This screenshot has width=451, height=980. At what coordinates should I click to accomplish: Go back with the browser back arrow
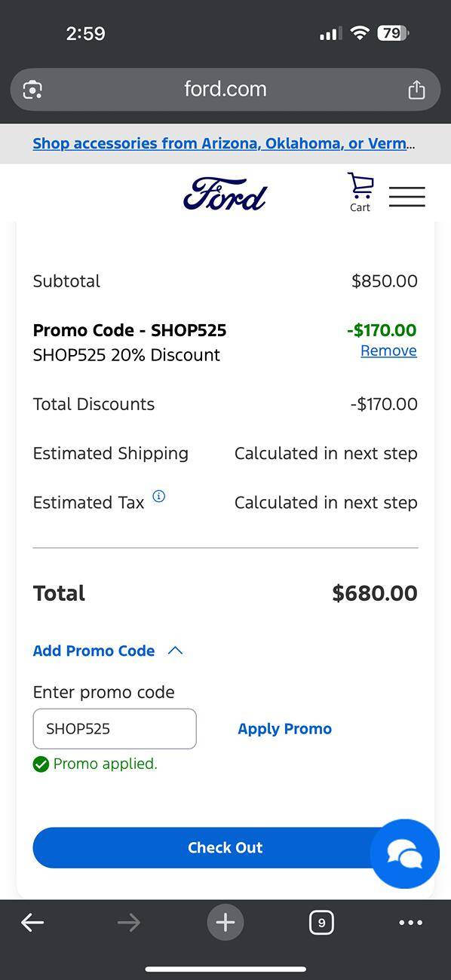(32, 922)
